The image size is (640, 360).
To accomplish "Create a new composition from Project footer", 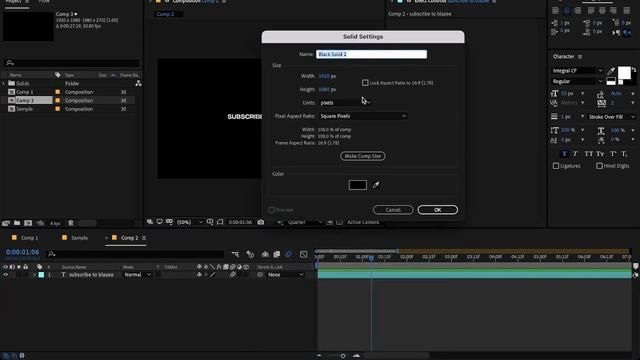I will [x=28, y=223].
